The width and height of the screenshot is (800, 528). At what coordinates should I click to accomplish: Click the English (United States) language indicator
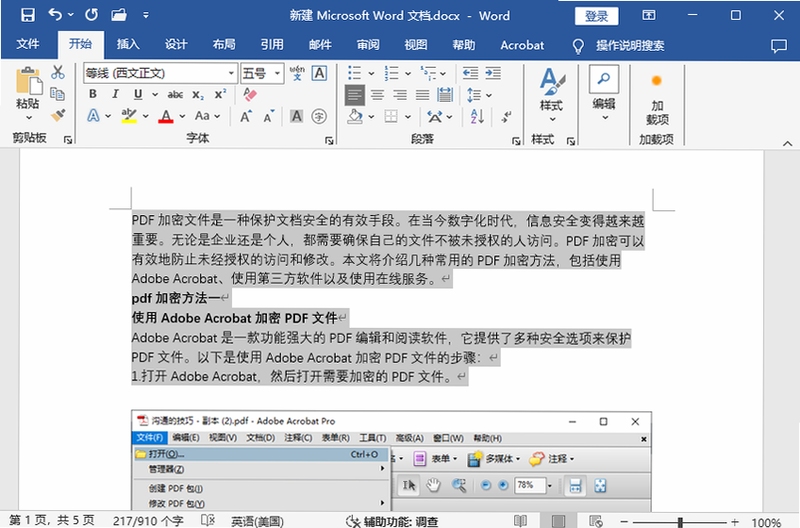[257, 521]
